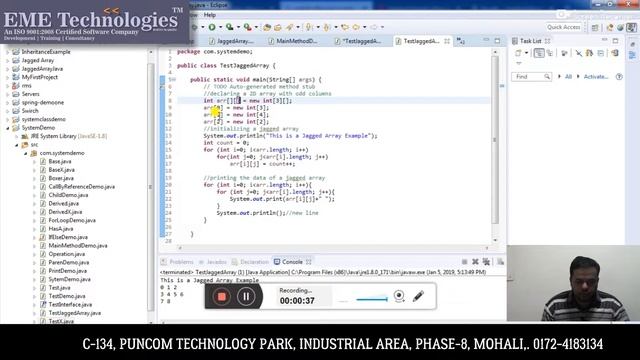Select CallByReferenceDemo.java file
This screenshot has width=640, height=360.
coord(82,187)
